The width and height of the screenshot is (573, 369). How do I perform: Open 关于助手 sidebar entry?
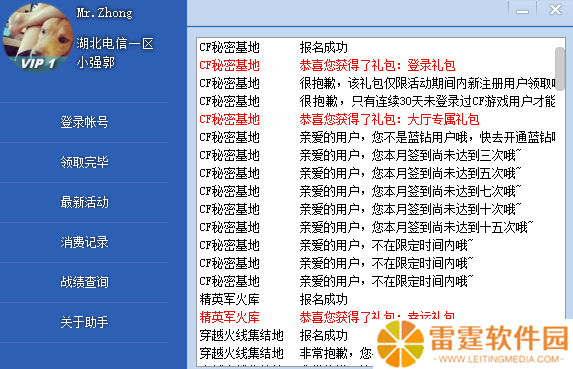click(x=84, y=322)
